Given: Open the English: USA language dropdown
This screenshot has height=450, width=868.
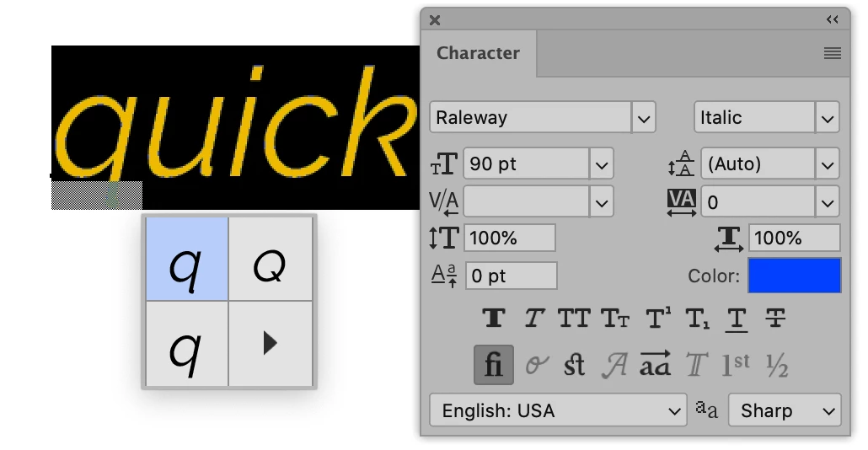Looking at the screenshot, I should click(558, 410).
